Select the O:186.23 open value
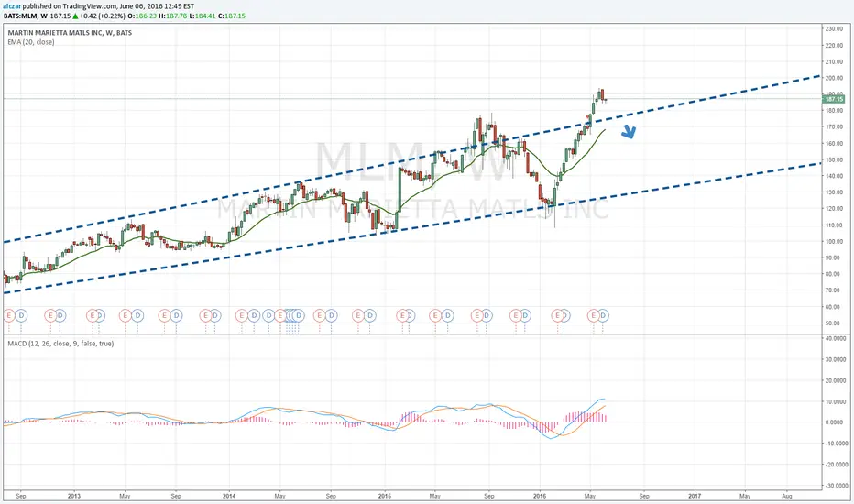The height and width of the screenshot is (504, 854). point(143,16)
